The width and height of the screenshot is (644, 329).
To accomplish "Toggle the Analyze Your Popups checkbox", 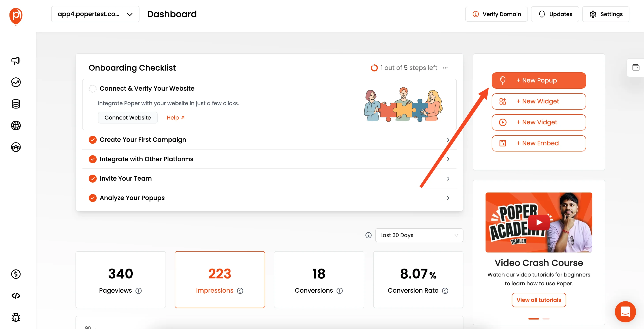I will (x=92, y=197).
